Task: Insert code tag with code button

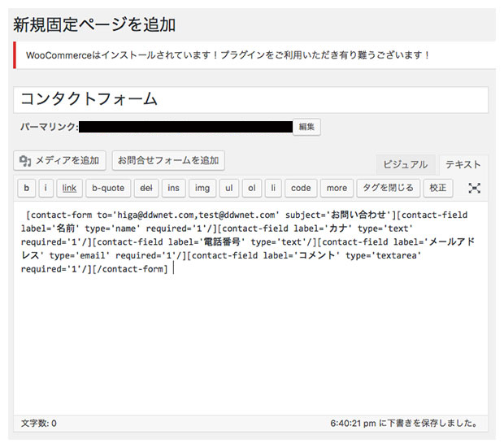Action: tap(301, 188)
